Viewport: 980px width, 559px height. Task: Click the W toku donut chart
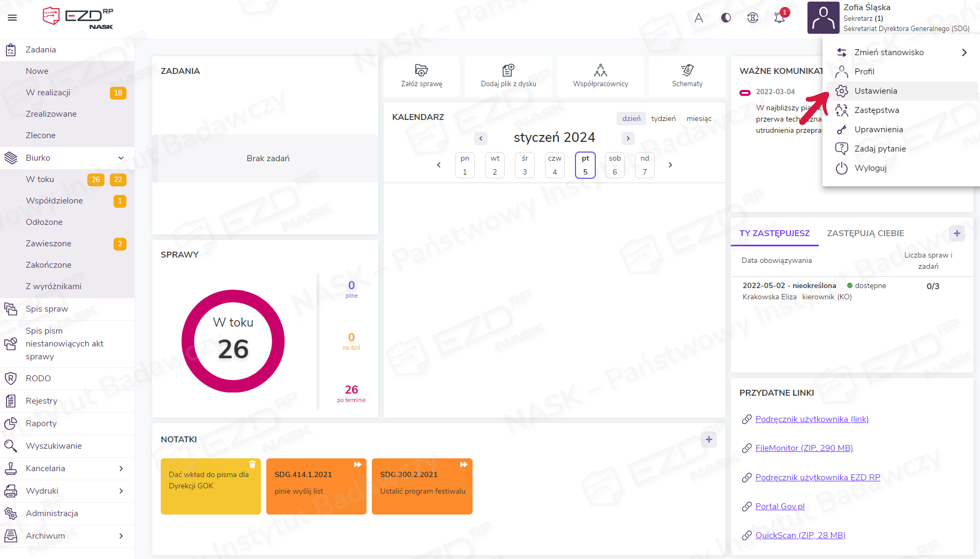pos(233,341)
